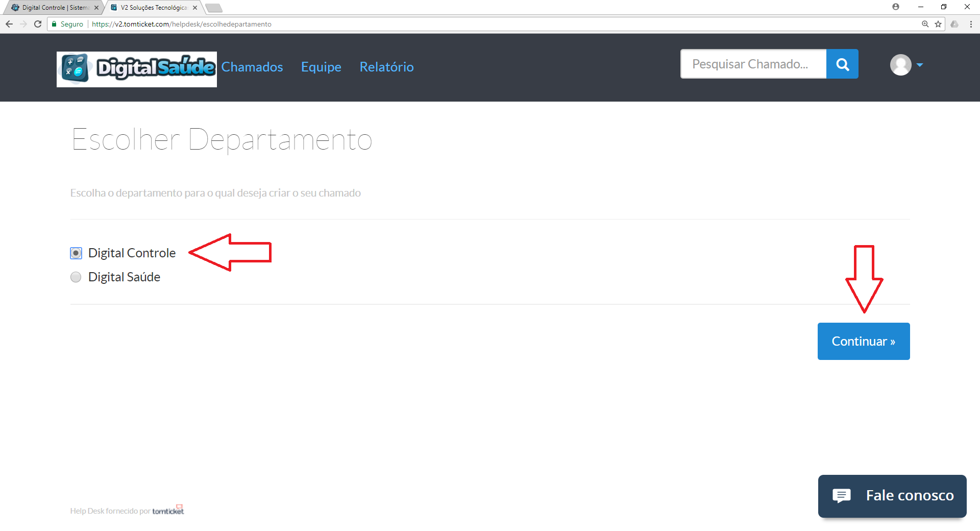Bookmark this page with the star icon
This screenshot has height=531, width=980.
[938, 24]
